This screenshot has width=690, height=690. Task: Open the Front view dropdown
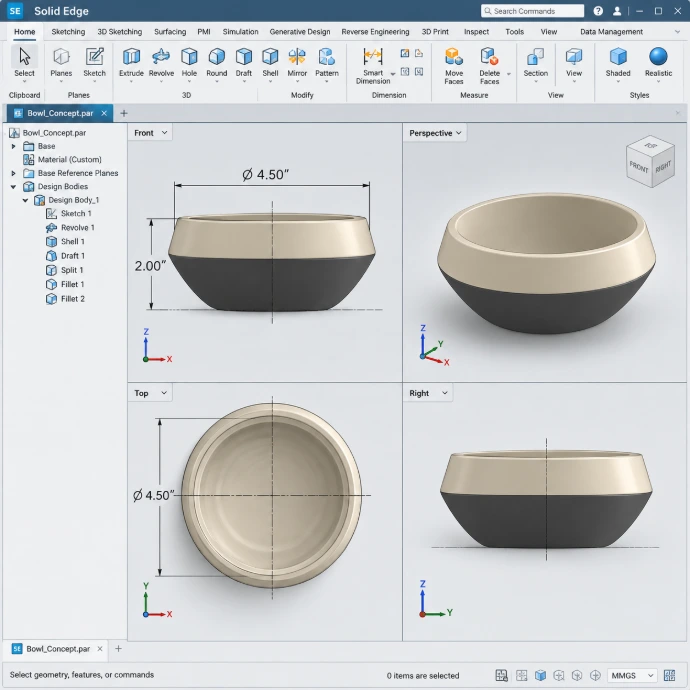click(150, 132)
